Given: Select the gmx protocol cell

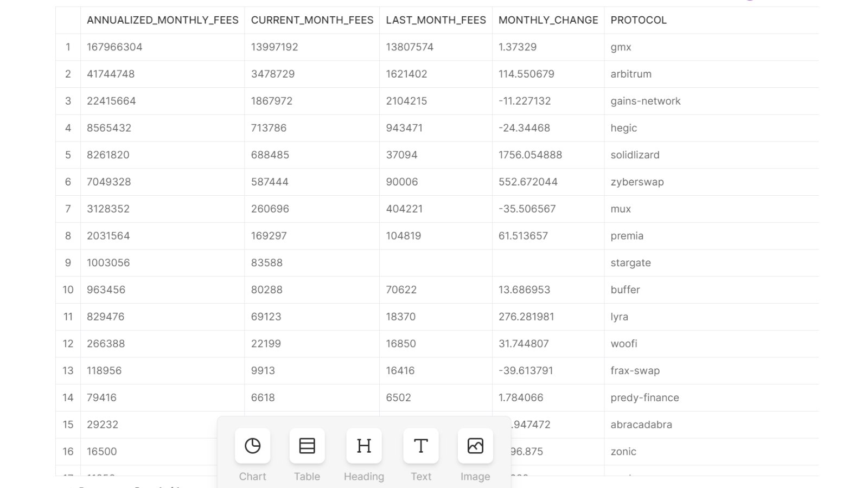Looking at the screenshot, I should [x=621, y=47].
